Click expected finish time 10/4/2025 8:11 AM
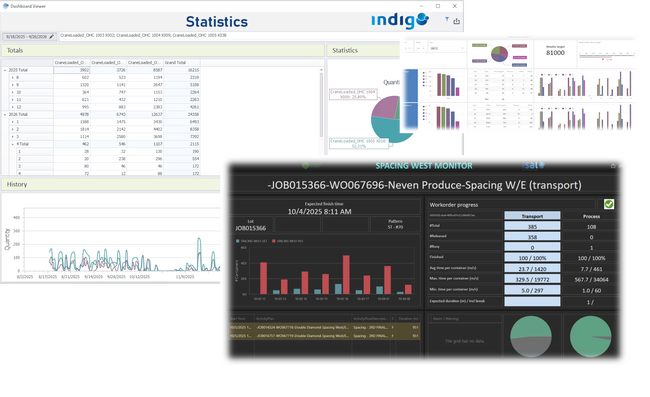650x397 pixels. click(x=320, y=211)
